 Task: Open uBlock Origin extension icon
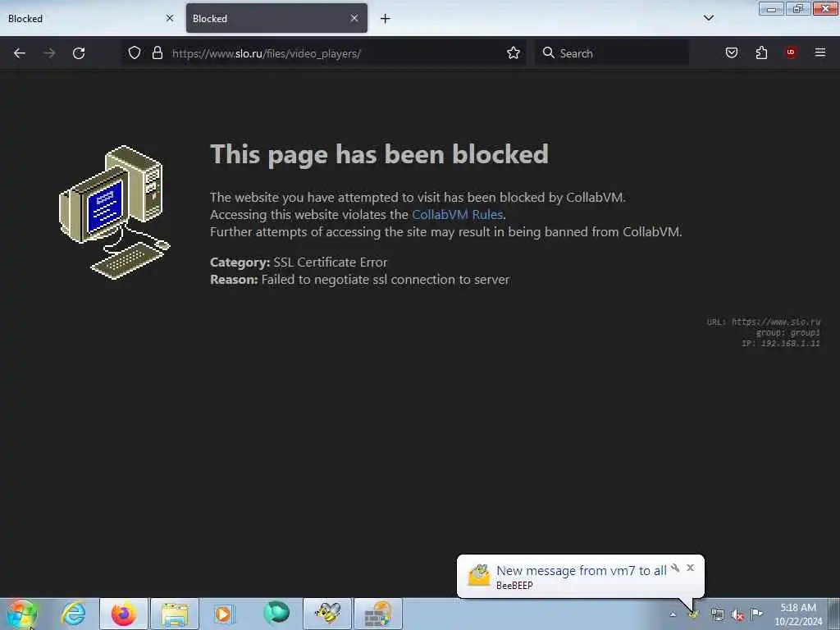coord(791,52)
